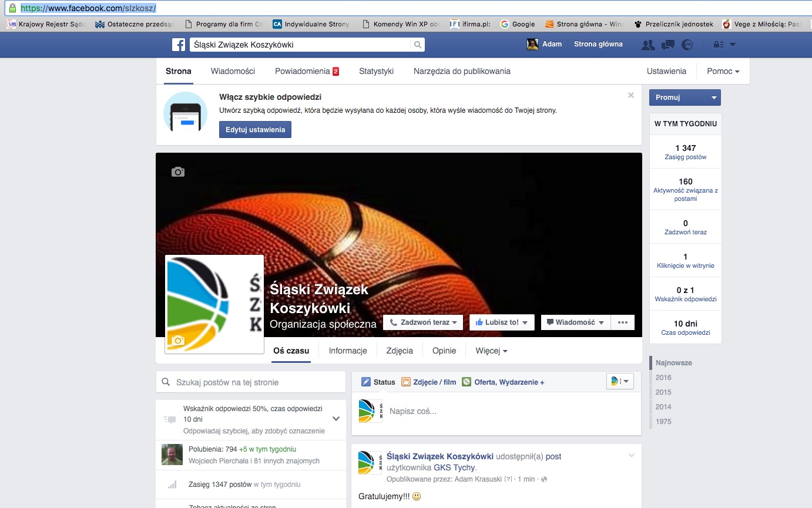This screenshot has height=508, width=812.
Task: Click the Facebook logo icon
Action: tap(179, 45)
